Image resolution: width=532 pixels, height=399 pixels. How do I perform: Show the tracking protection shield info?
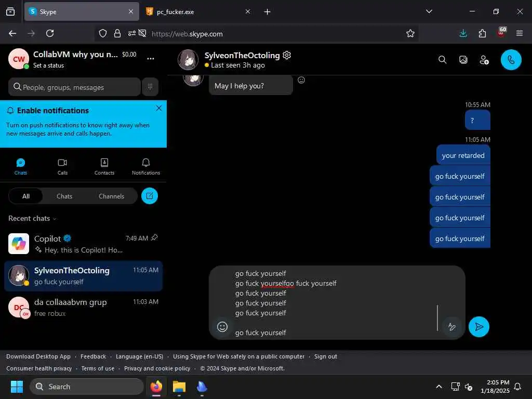click(103, 33)
